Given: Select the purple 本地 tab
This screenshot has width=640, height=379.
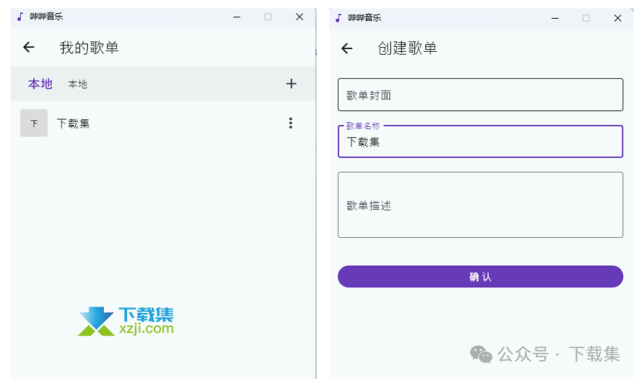Looking at the screenshot, I should pos(40,84).
